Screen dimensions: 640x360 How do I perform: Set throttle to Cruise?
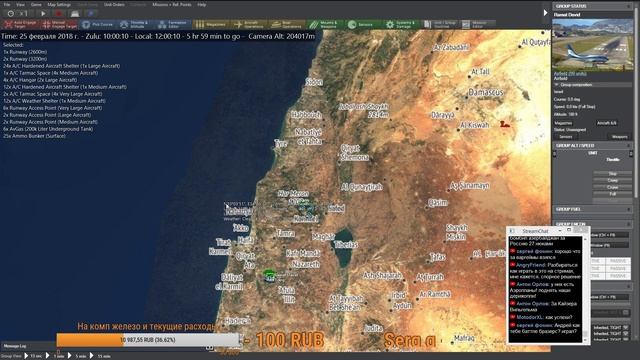pos(612,187)
